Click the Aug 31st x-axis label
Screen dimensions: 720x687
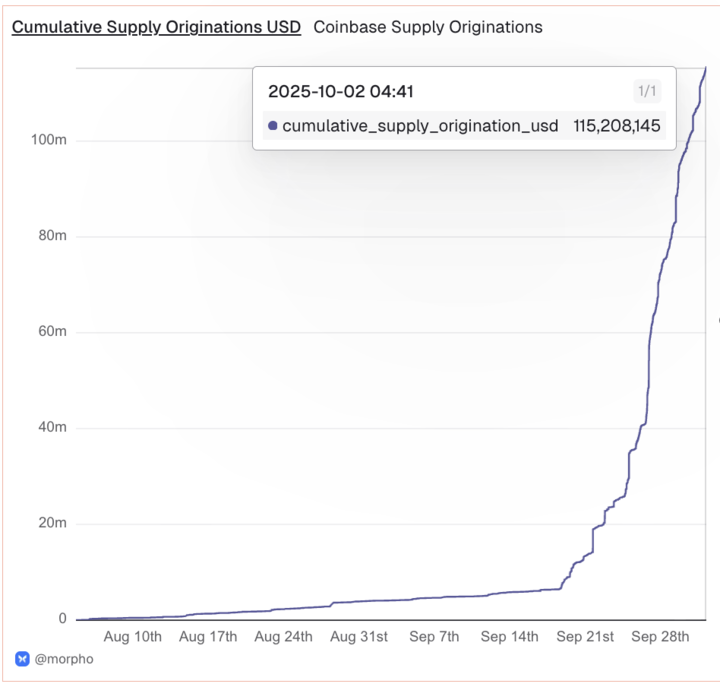[x=359, y=636]
